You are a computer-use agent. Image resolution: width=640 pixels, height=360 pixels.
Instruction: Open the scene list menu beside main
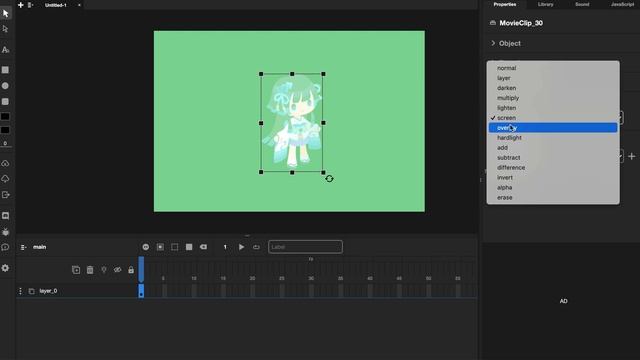click(24, 247)
